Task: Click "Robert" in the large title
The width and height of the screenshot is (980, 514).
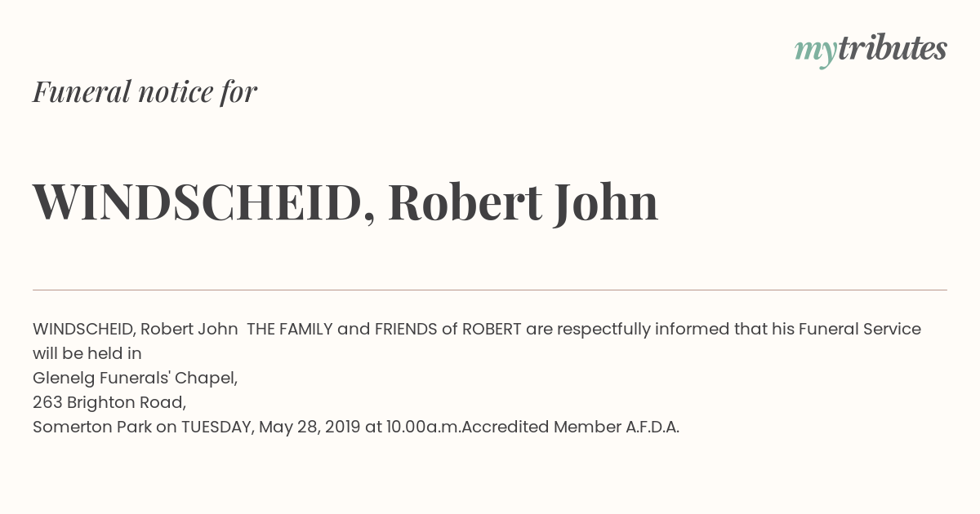Action: pos(465,202)
